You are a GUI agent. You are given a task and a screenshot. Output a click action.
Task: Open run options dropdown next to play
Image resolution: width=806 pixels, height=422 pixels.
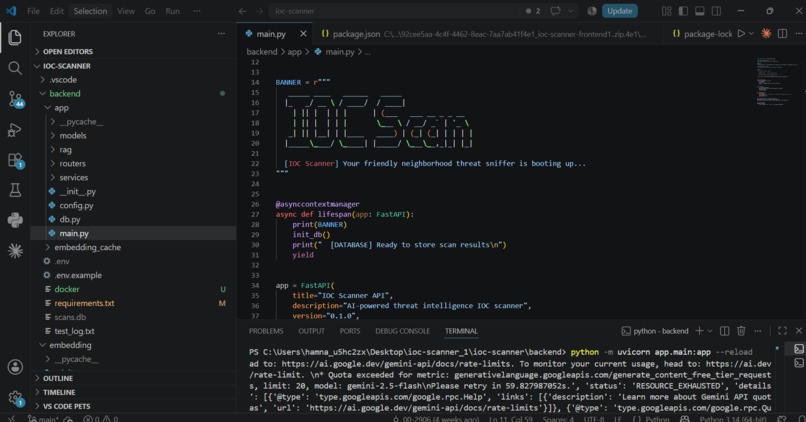[752, 33]
